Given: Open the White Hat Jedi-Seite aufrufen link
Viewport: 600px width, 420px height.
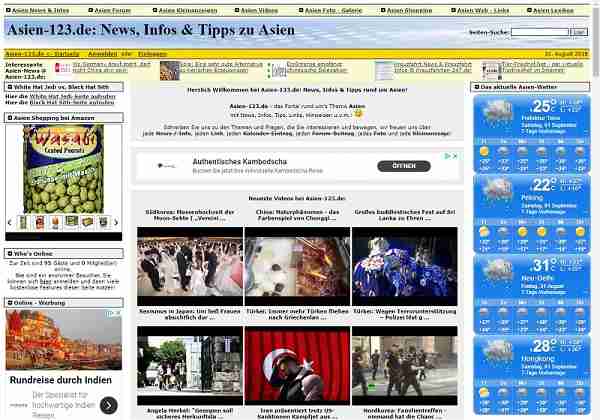Looking at the screenshot, I should coord(72,96).
